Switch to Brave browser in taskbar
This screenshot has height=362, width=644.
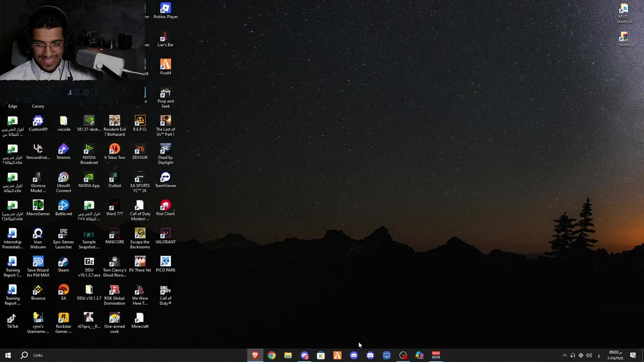[255, 355]
